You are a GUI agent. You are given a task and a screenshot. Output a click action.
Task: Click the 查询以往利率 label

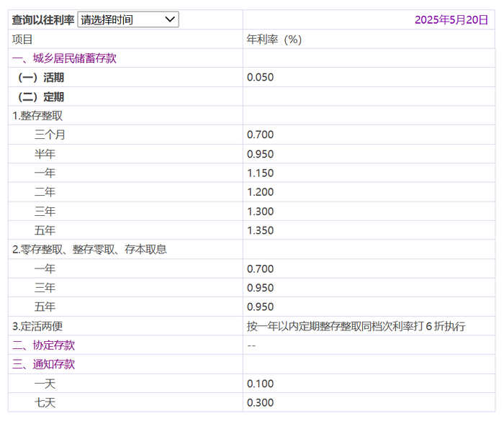[43, 20]
